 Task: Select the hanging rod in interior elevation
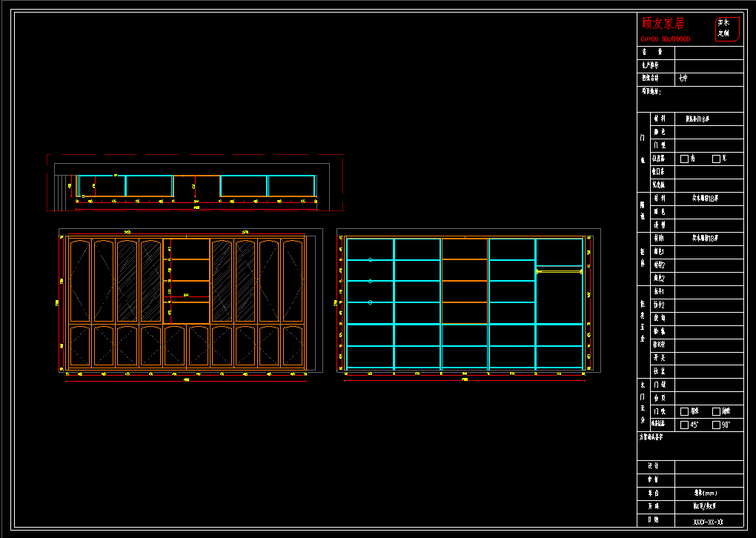pyautogui.click(x=559, y=272)
